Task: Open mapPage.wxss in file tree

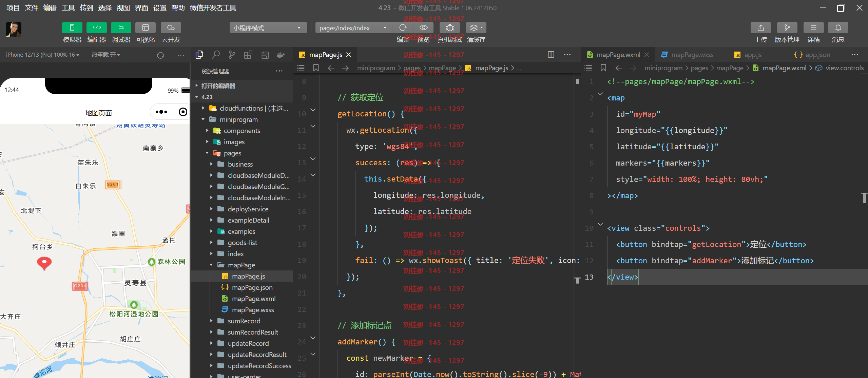Action: (x=242, y=310)
